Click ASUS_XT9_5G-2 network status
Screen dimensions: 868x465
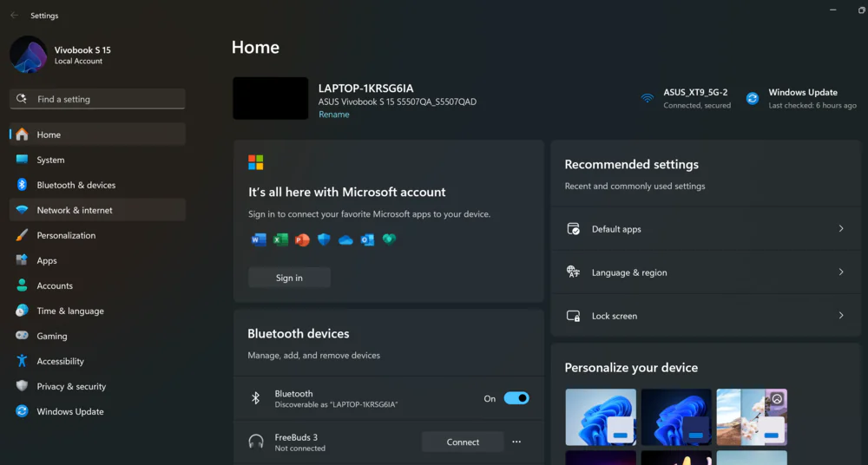click(x=686, y=99)
